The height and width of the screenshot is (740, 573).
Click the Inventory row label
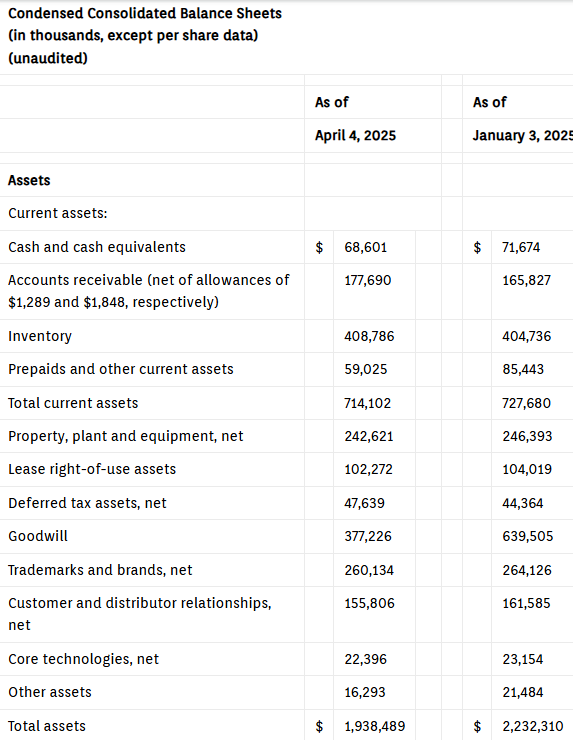point(40,336)
